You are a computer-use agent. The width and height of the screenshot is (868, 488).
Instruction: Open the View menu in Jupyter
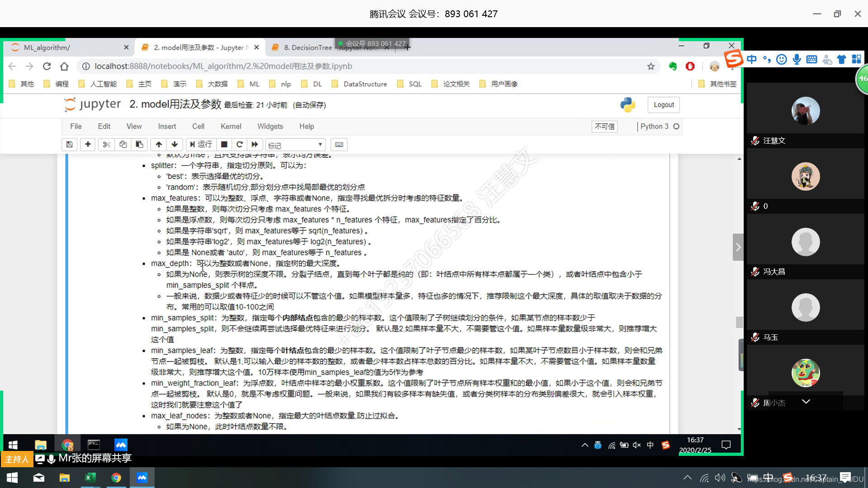point(134,127)
